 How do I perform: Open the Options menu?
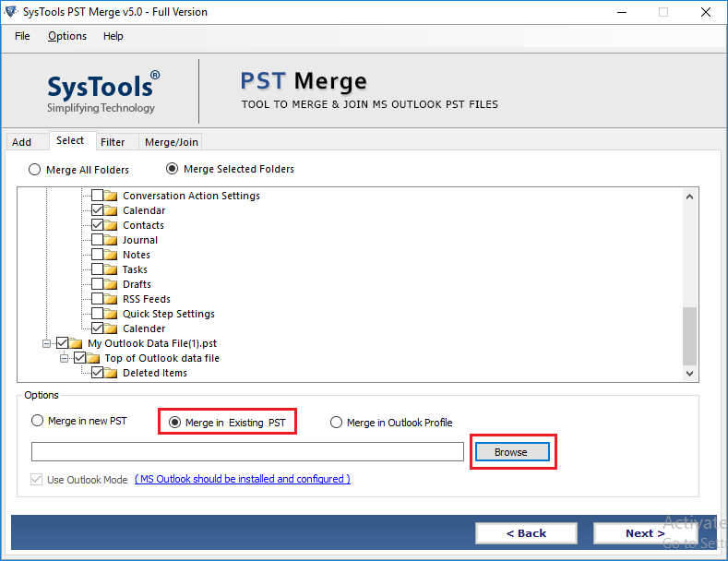[x=67, y=36]
